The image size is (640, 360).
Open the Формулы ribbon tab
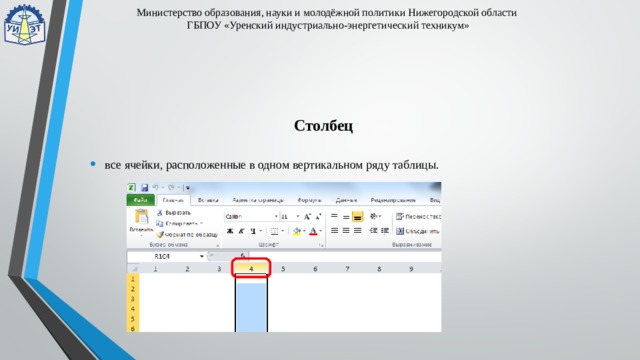[309, 200]
